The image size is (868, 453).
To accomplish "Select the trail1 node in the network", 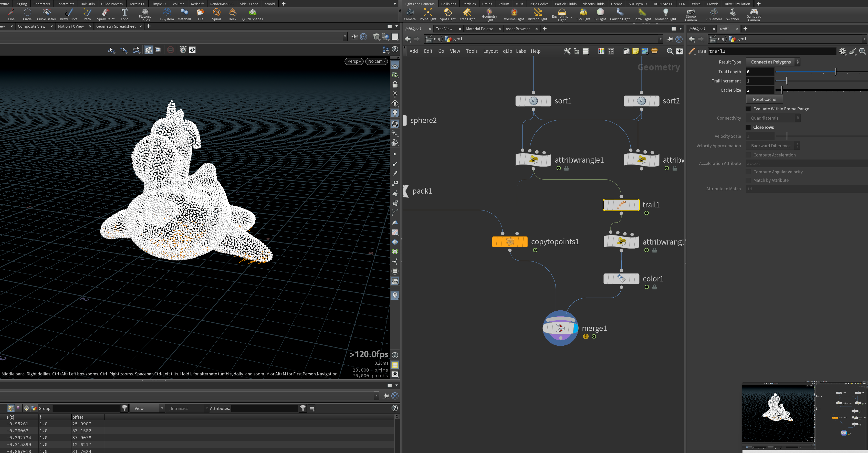I will point(621,205).
